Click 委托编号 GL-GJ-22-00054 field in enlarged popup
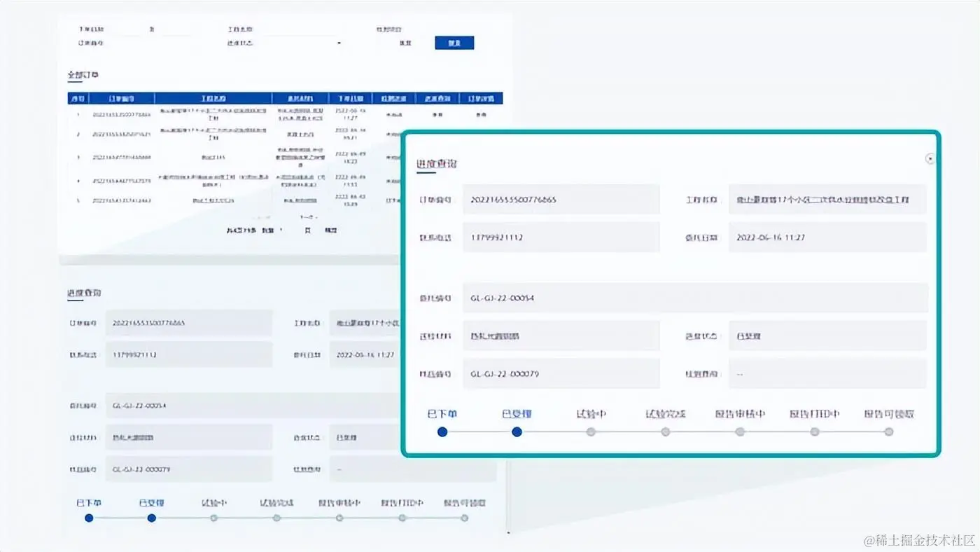This screenshot has width=980, height=552. (x=695, y=298)
